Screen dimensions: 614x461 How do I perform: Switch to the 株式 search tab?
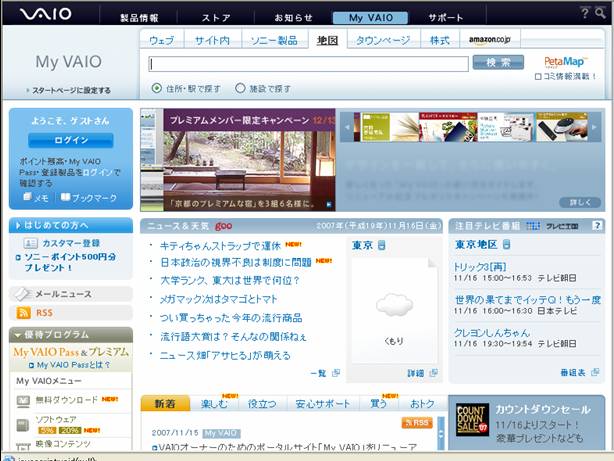click(x=440, y=40)
